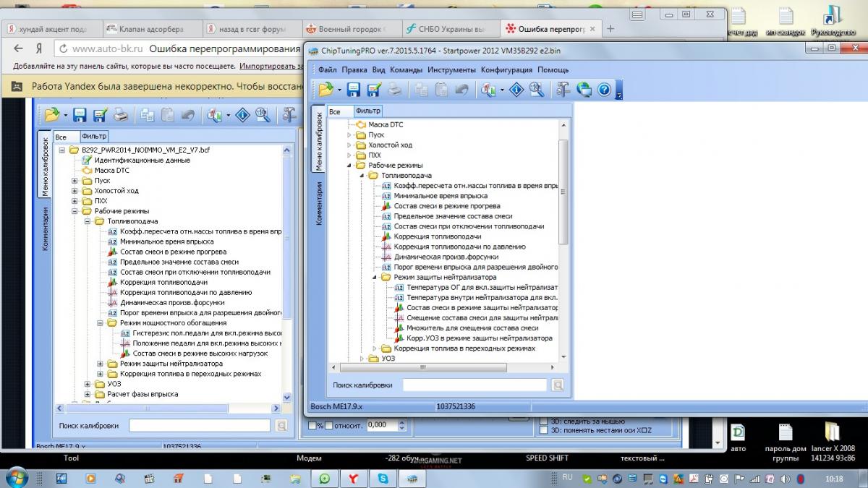868x488 pixels.
Task: Click the hex search magnifier in front toolbar
Action: tap(536, 90)
